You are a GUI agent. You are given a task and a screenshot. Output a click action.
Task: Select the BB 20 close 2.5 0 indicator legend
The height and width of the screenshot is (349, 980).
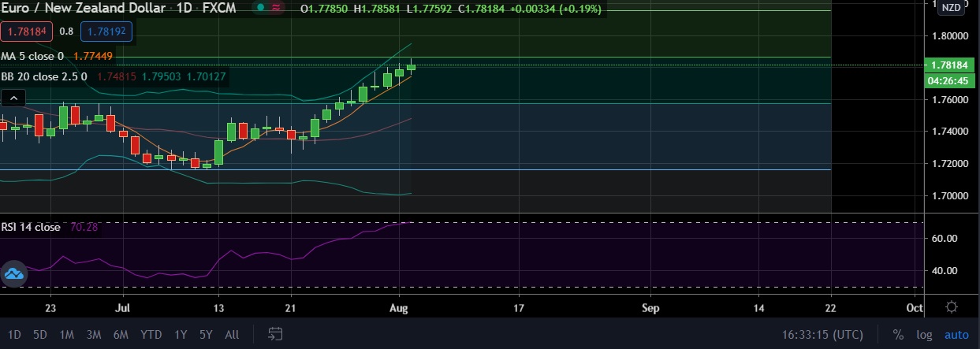[44, 76]
